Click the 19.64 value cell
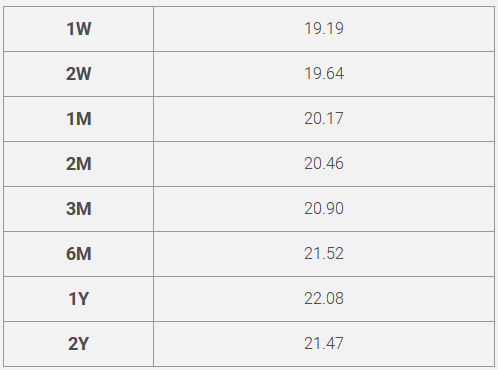 (324, 74)
